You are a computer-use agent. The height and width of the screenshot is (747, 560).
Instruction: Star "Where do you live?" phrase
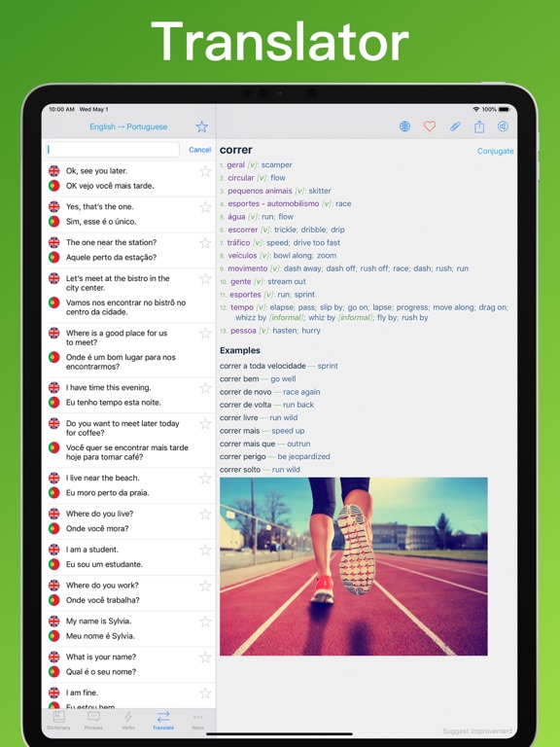tap(205, 514)
